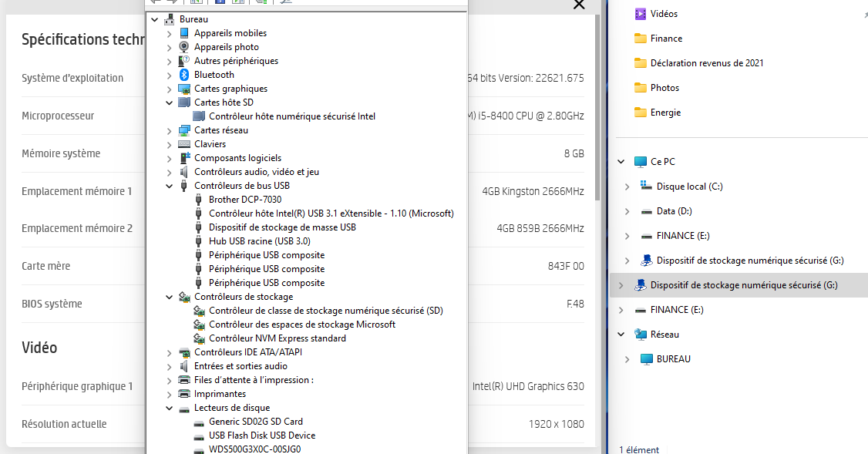The width and height of the screenshot is (868, 454).
Task: Expand the Imprimantes category
Action: point(170,394)
